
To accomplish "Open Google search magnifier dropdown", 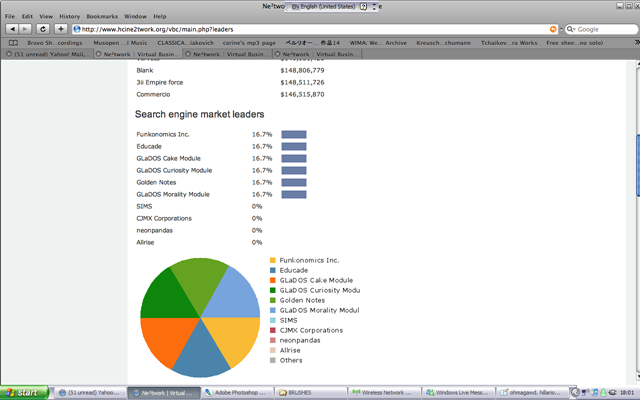I will point(571,29).
